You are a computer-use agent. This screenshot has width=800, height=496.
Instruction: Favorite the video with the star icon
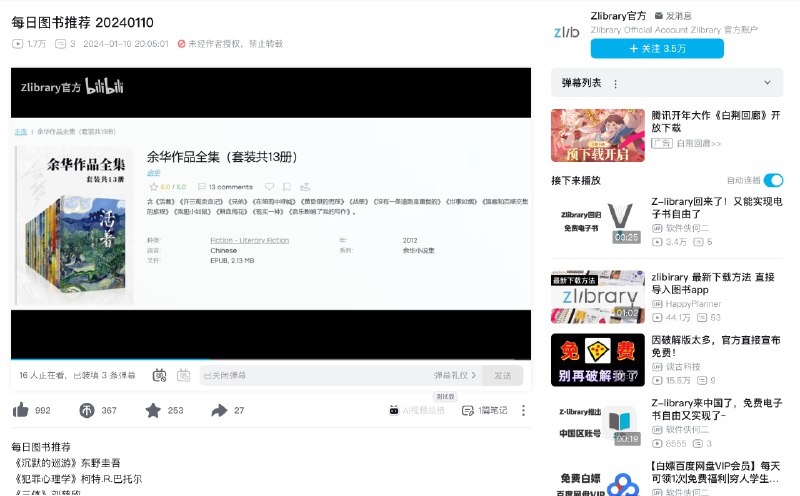click(x=153, y=410)
